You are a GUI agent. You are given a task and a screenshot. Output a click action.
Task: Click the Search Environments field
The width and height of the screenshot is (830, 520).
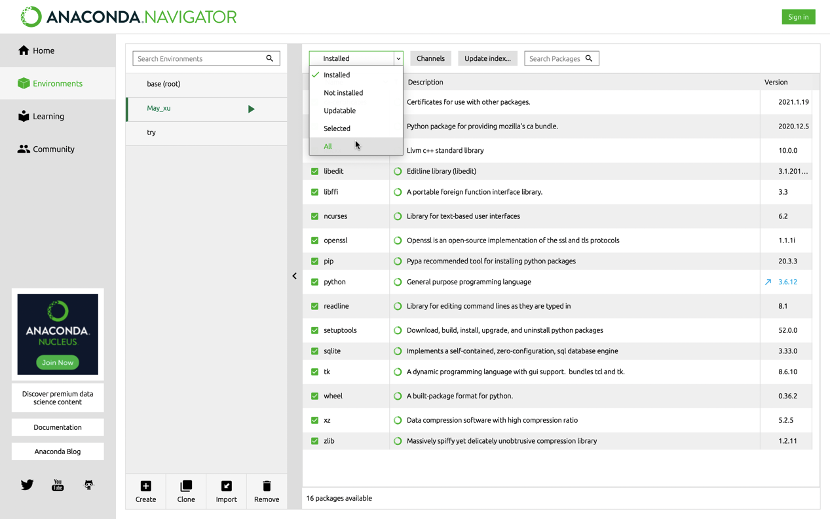pyautogui.click(x=206, y=58)
